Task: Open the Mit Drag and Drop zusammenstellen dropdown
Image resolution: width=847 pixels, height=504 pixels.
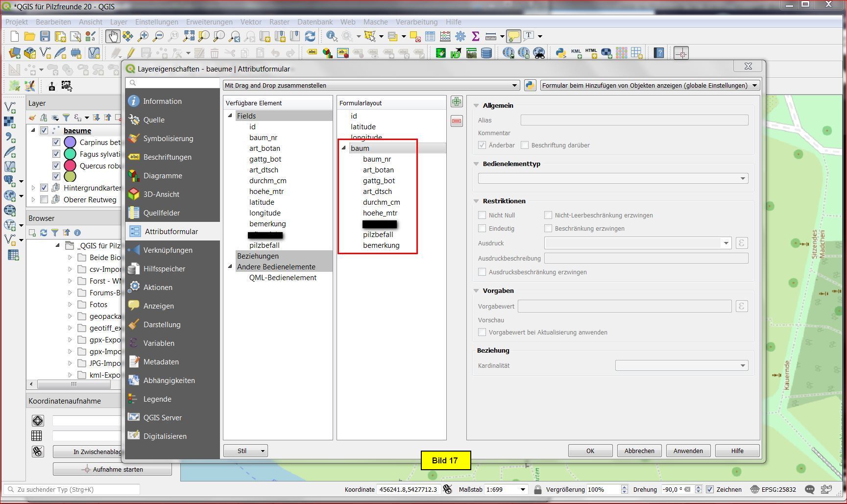Action: pyautogui.click(x=371, y=85)
